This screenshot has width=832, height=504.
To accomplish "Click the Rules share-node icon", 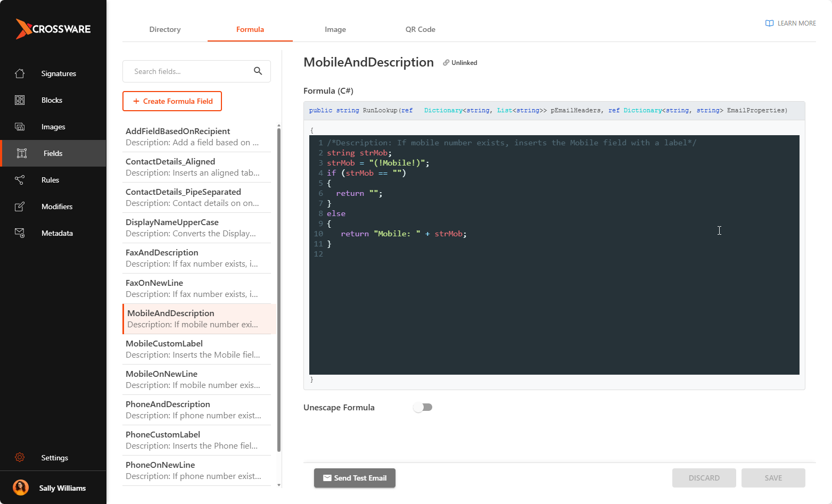I will (x=20, y=180).
